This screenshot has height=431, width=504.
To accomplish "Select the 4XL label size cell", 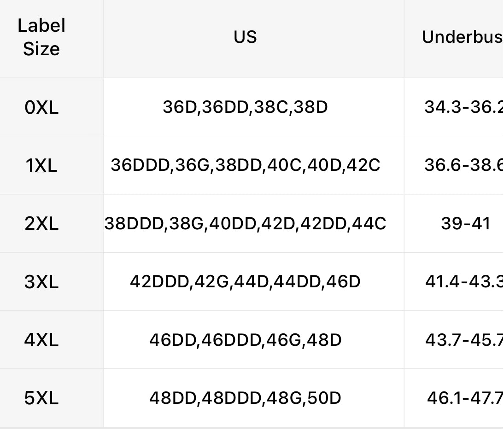I will [41, 340].
